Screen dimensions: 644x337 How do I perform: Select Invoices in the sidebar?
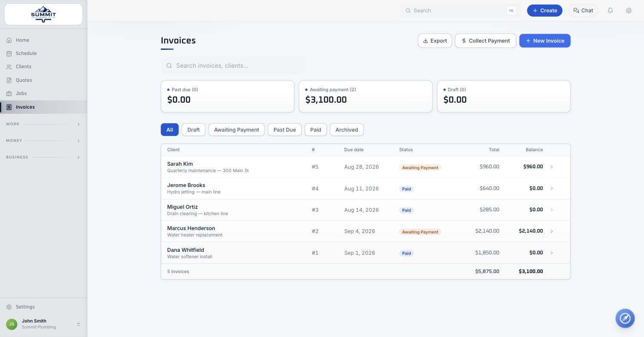(43, 107)
